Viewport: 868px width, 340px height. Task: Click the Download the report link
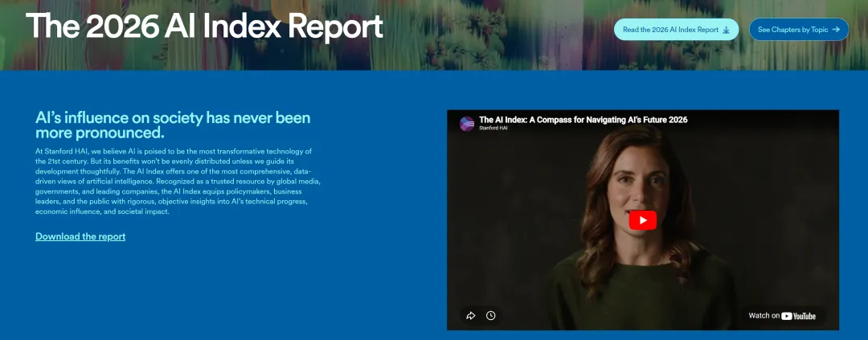[x=80, y=236]
